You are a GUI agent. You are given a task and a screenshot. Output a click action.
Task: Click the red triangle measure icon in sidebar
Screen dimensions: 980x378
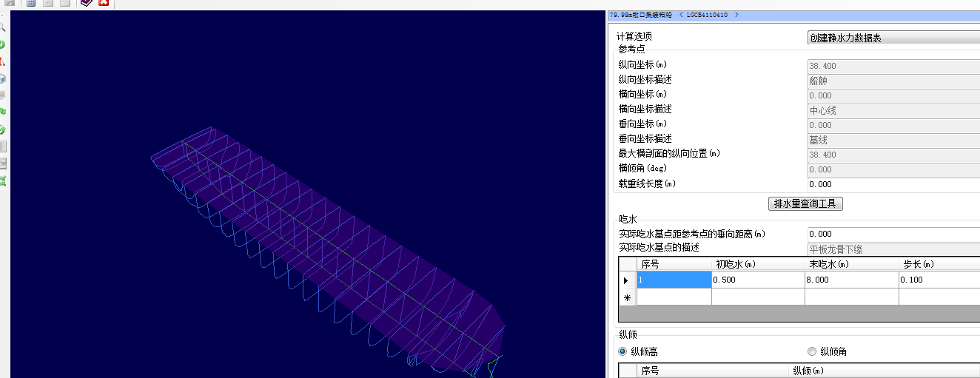[3, 61]
